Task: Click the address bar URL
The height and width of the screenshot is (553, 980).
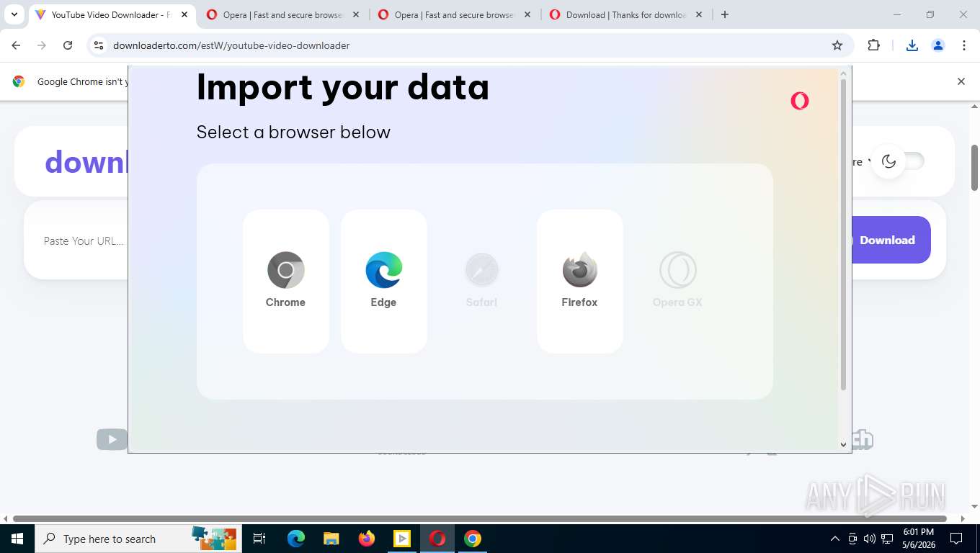Action: (x=231, y=45)
